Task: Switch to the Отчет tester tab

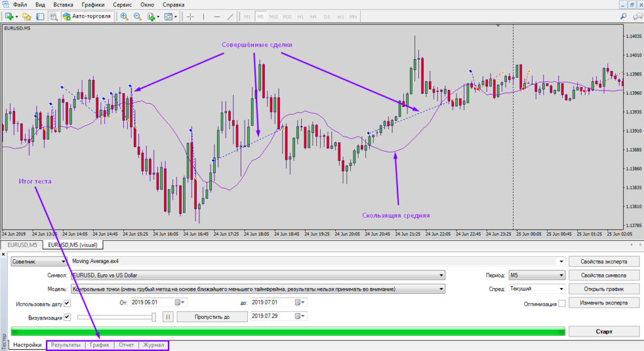Action: pyautogui.click(x=126, y=345)
